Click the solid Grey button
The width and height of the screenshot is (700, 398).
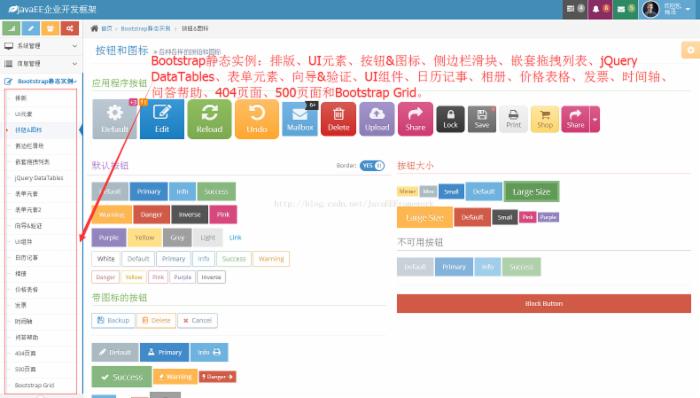pyautogui.click(x=177, y=237)
